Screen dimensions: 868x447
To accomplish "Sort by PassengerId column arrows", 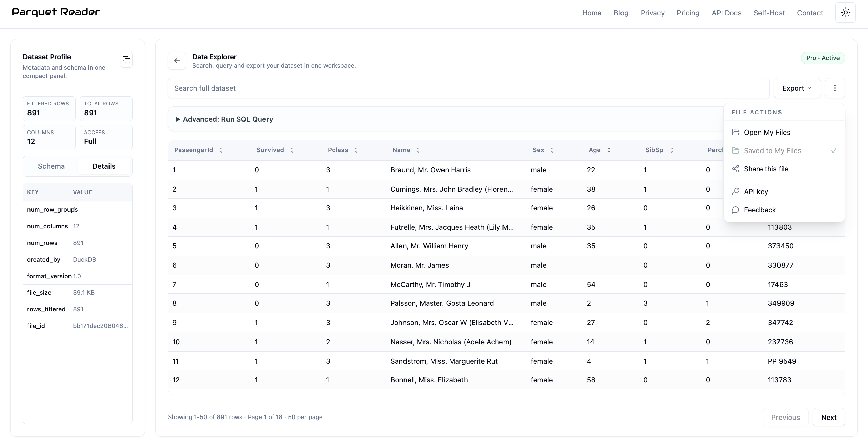I will [221, 150].
